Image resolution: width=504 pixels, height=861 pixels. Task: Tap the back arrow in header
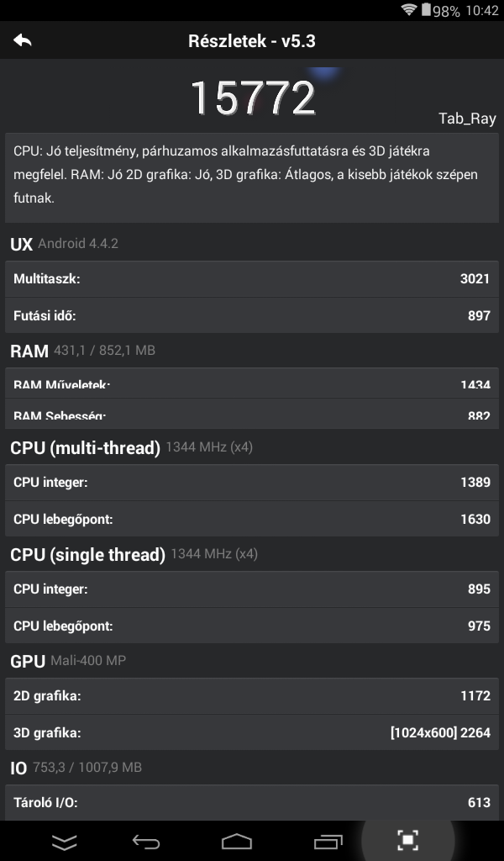tap(23, 40)
